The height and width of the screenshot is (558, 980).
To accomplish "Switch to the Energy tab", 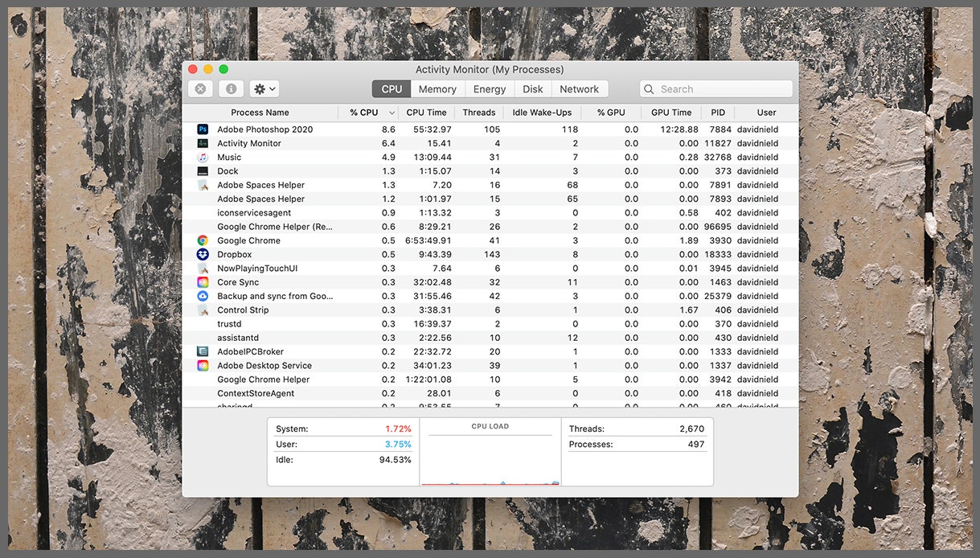I will tap(490, 89).
